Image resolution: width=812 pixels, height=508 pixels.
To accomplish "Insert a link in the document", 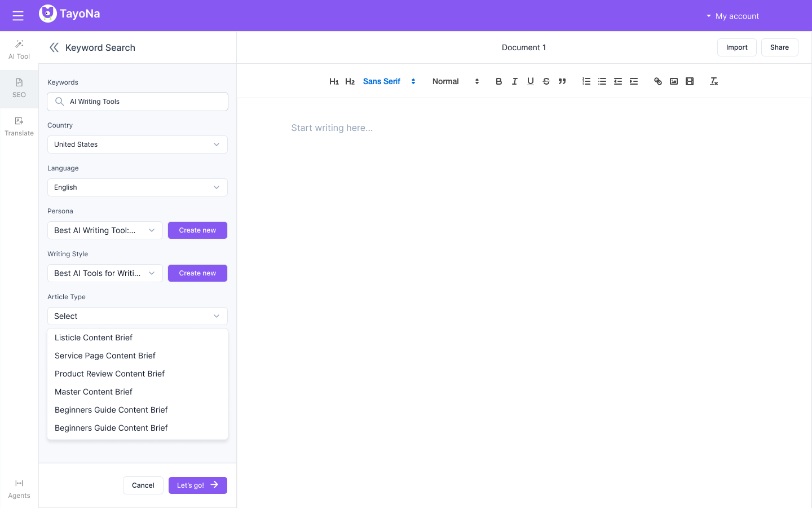I will (x=657, y=81).
